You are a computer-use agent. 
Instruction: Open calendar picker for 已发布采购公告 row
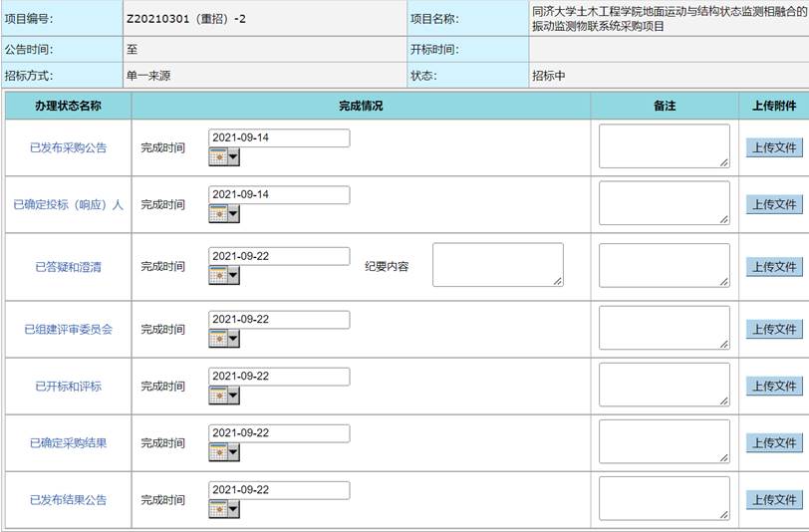point(224,157)
